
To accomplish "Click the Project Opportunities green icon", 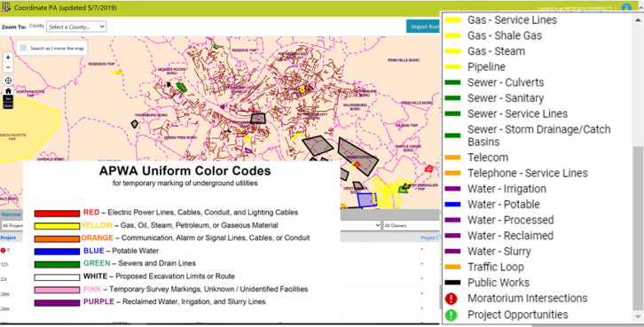I will (451, 315).
